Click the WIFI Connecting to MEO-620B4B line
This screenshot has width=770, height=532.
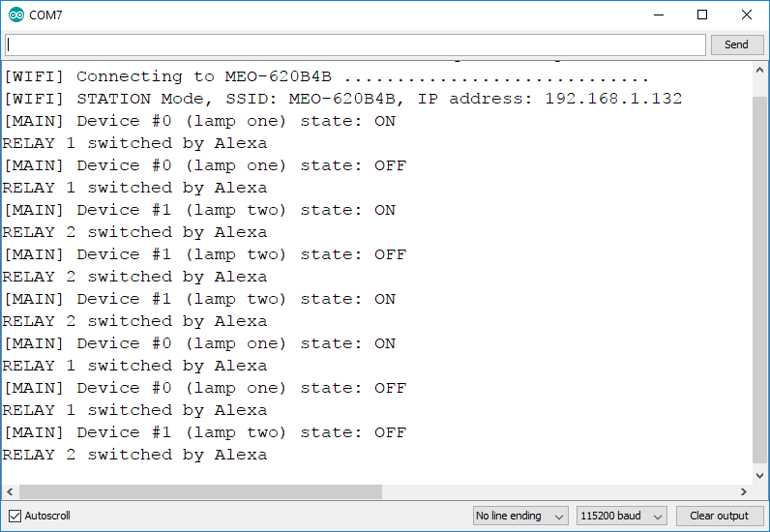tap(326, 76)
